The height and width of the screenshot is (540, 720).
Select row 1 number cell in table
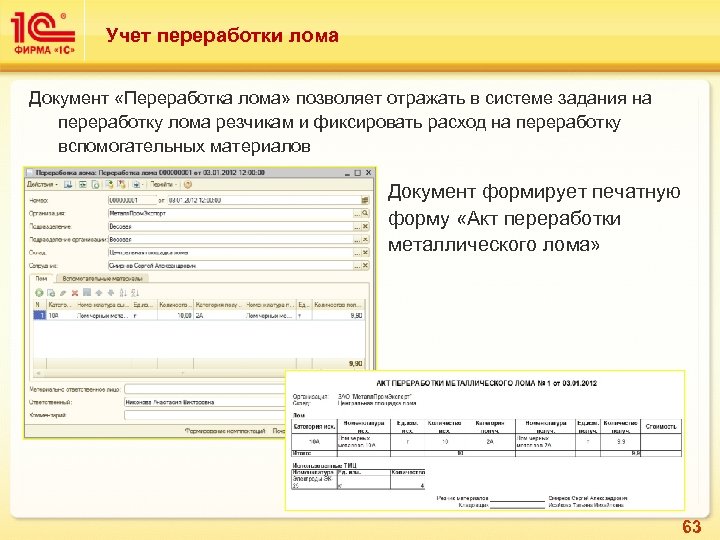pos(39,315)
